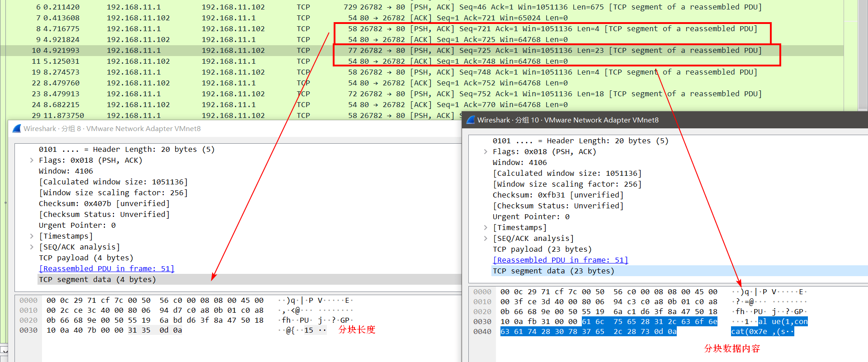Screen dimensions: 868x362
Task: Click the Wireshark fin icon in packet 10 window title
Action: [471, 120]
